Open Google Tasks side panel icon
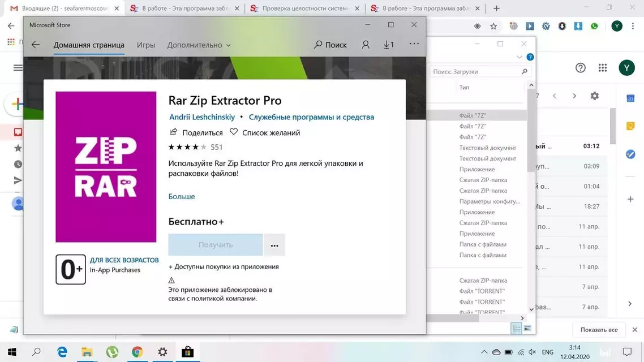 click(x=630, y=154)
